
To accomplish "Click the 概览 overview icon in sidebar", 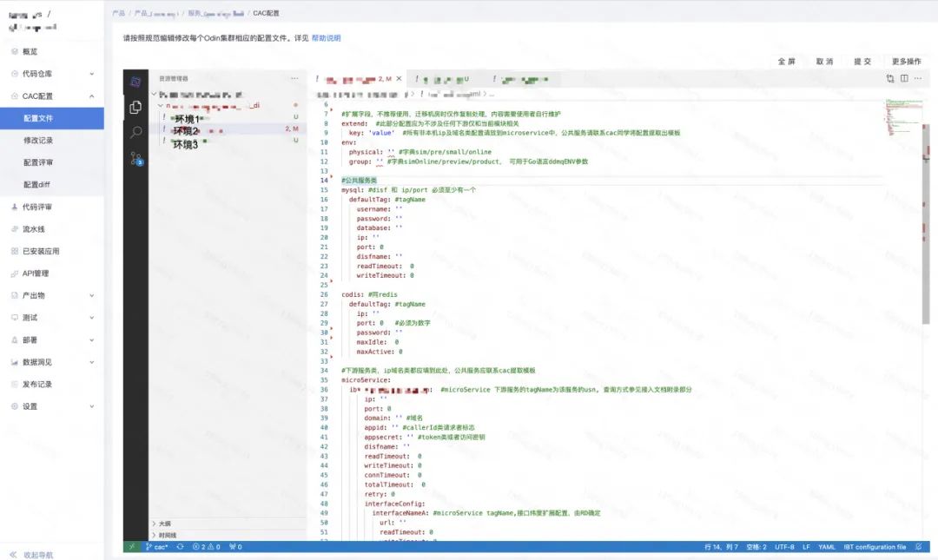I will (15, 51).
